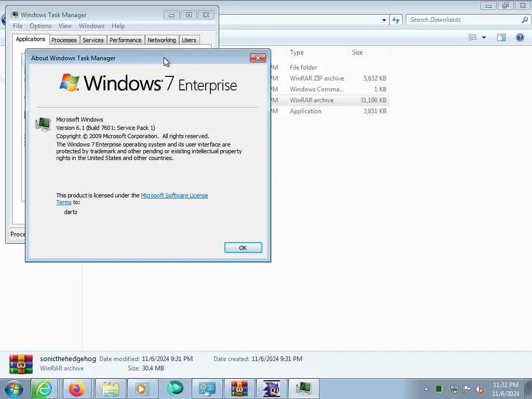Open Explorer Help via question mark icon

[520, 37]
